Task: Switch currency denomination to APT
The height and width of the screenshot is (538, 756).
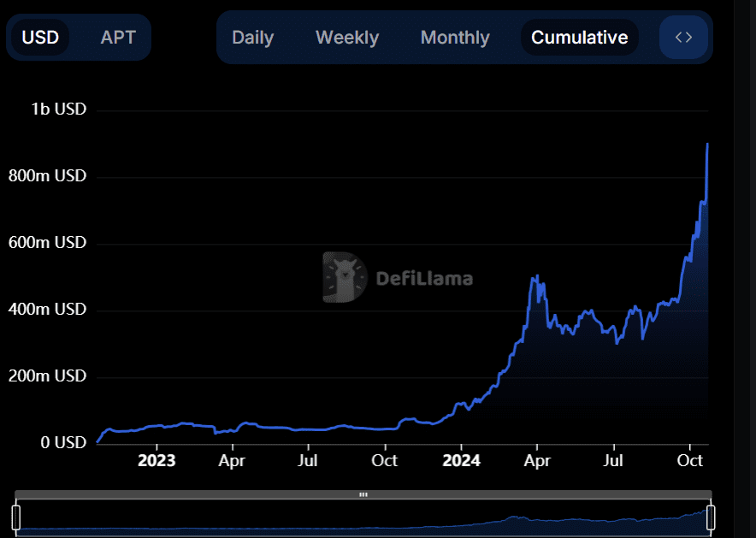Action: (x=118, y=38)
